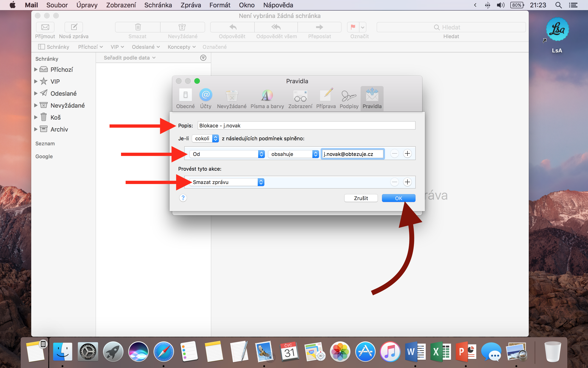Image resolution: width=588 pixels, height=368 pixels.
Task: Select the Koš mailbox in sidebar
Action: [63, 117]
